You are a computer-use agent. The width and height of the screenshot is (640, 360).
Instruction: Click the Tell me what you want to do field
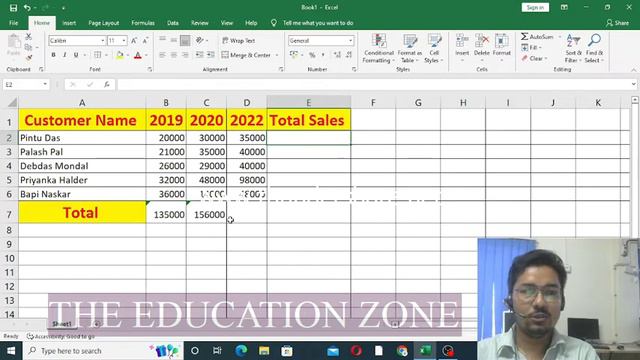318,23
